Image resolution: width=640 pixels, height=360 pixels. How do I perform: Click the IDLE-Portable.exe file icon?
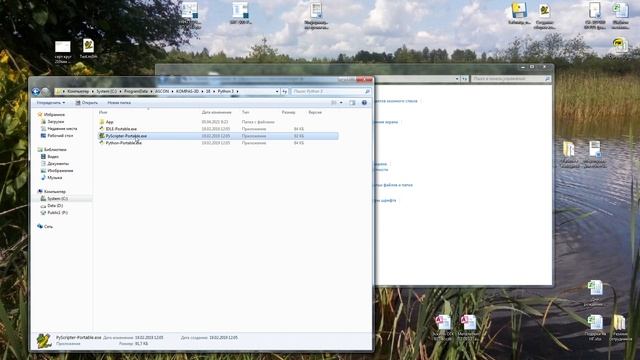pos(102,129)
